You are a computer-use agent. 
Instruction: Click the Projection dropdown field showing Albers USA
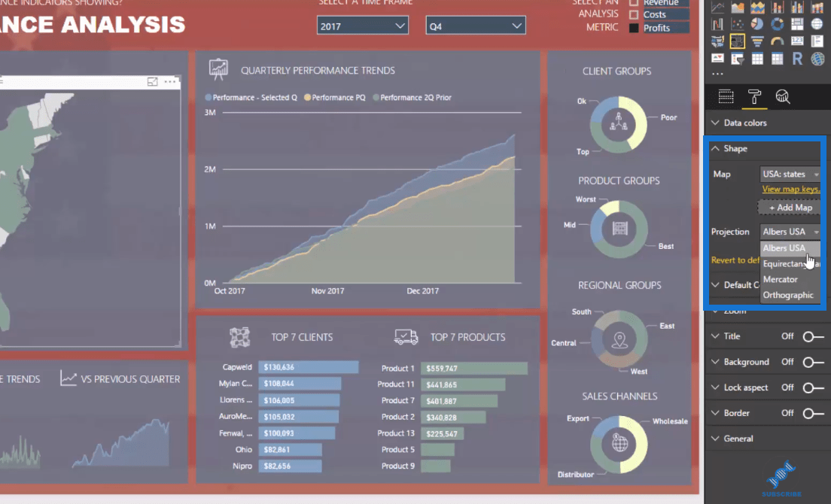click(x=790, y=232)
